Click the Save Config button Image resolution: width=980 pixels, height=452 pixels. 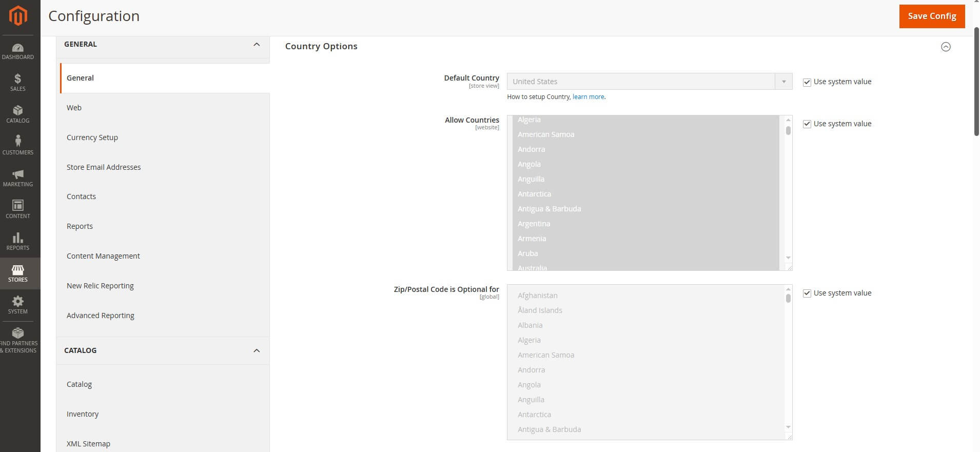point(932,16)
